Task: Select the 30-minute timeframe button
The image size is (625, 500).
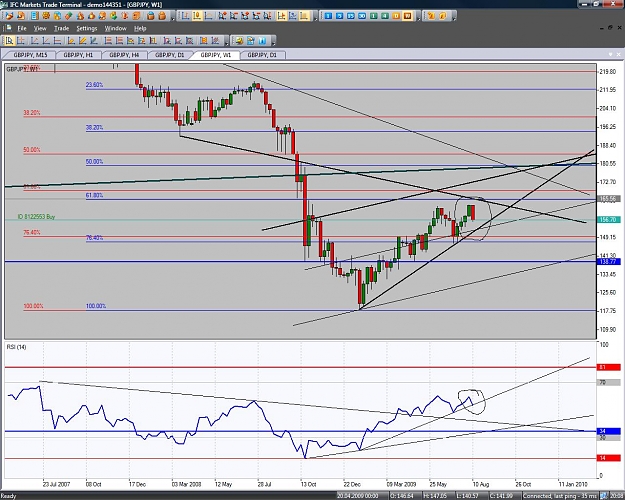Action: pyautogui.click(x=362, y=16)
